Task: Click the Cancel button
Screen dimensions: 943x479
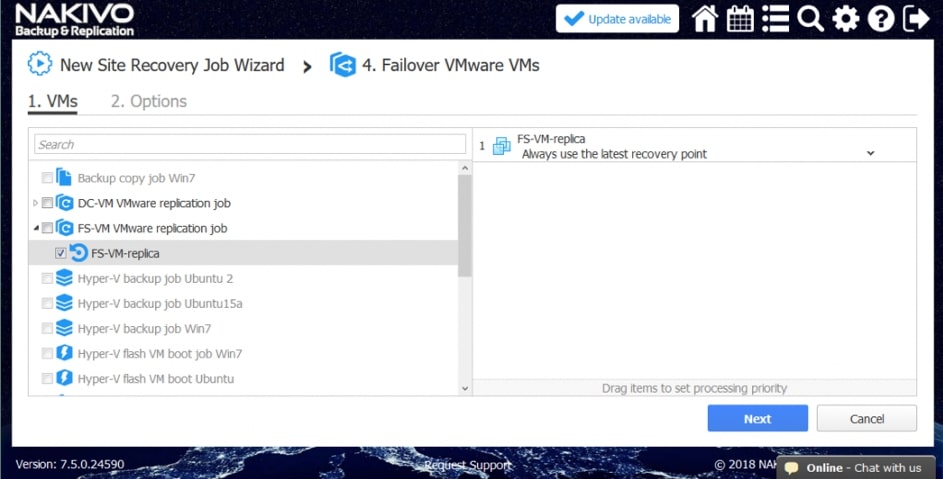Action: [x=867, y=418]
